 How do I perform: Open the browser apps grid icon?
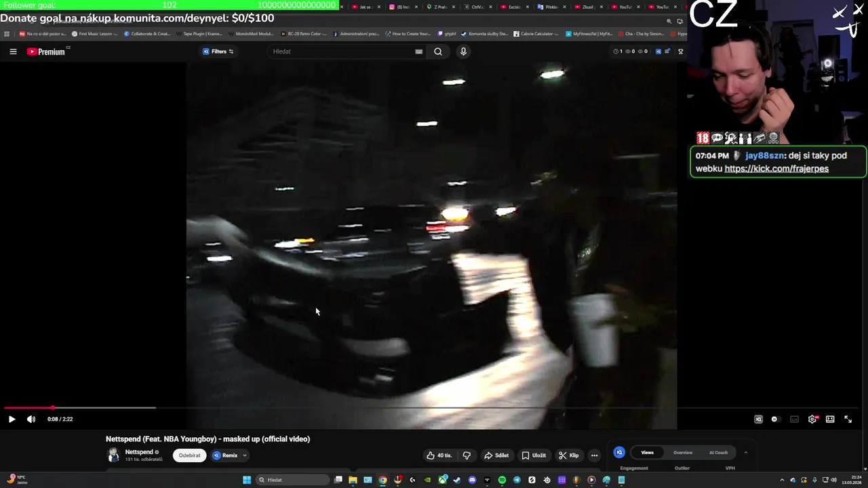[7, 34]
